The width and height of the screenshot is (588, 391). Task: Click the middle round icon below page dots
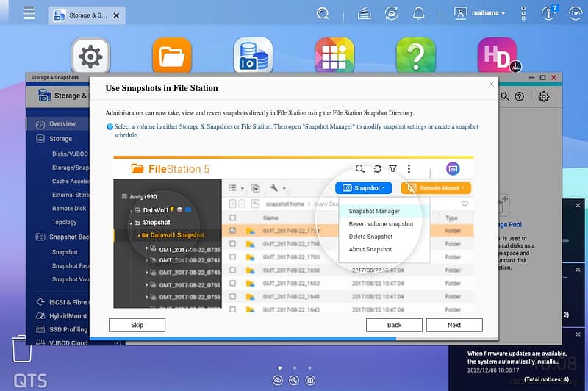294,381
